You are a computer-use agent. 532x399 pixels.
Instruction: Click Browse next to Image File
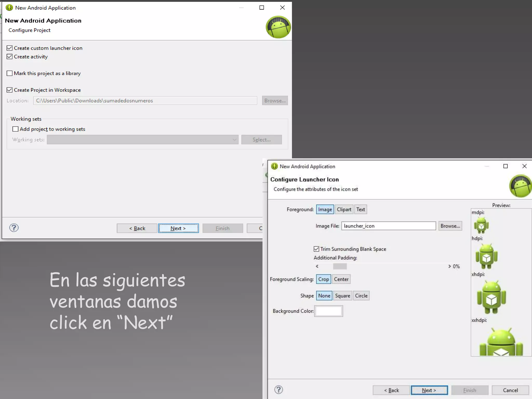pyautogui.click(x=450, y=226)
